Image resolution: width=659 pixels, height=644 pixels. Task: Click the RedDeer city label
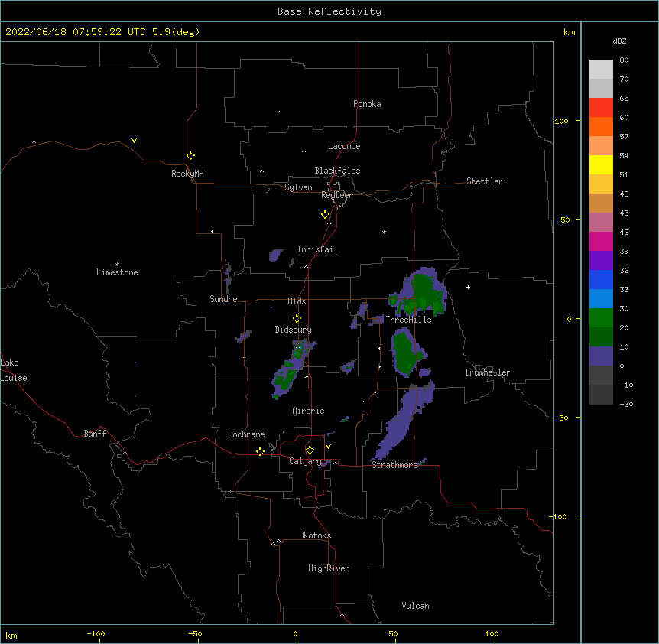336,195
